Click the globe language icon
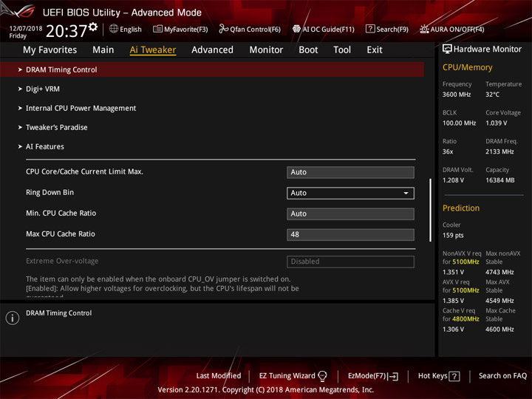Screen dimensions: 532x399 pos(114,29)
